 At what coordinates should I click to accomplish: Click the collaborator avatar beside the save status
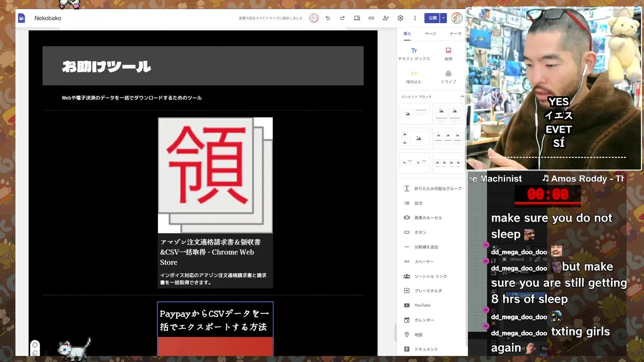313,18
